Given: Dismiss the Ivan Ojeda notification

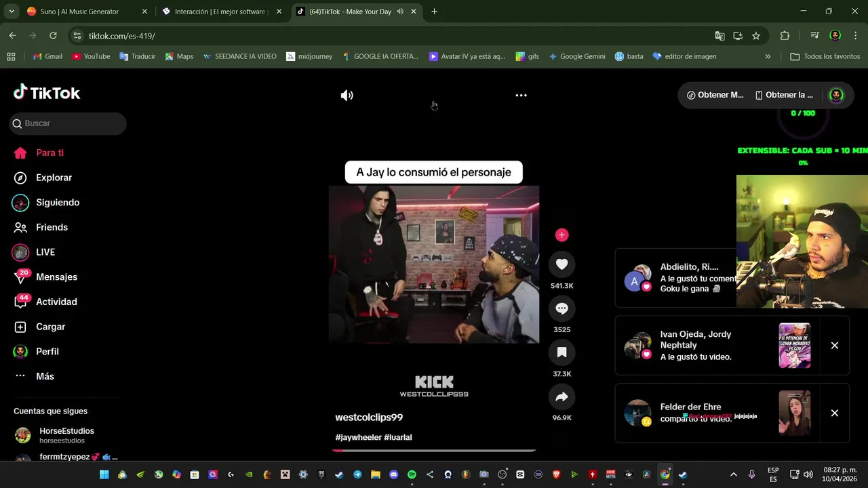Looking at the screenshot, I should [x=835, y=346].
